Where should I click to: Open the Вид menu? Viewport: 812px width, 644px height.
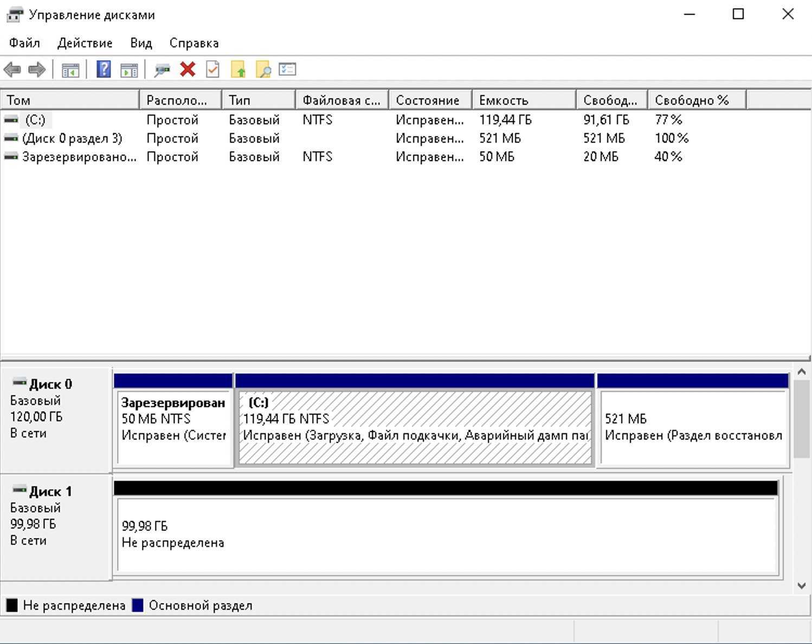[141, 43]
